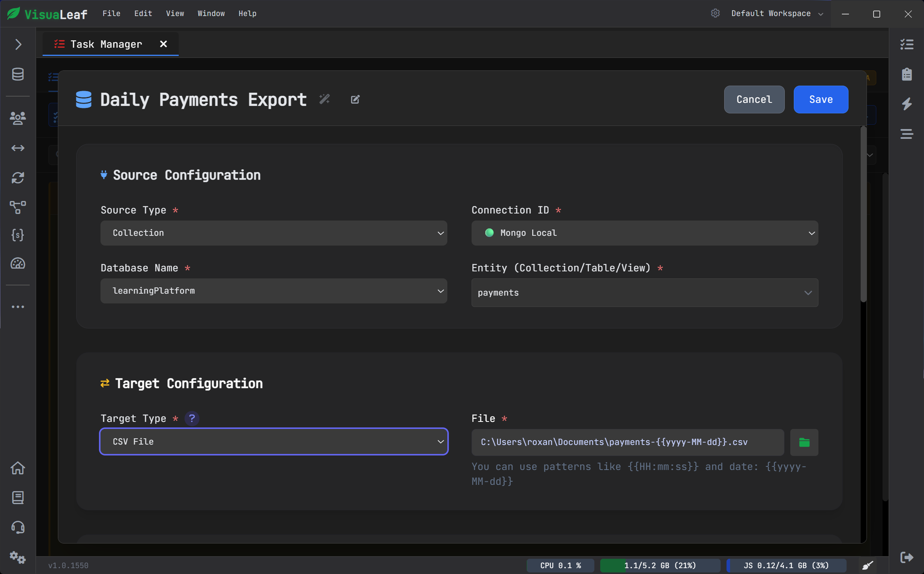Click the workspace settings gear icon
Viewport: 924px width, 574px height.
715,13
